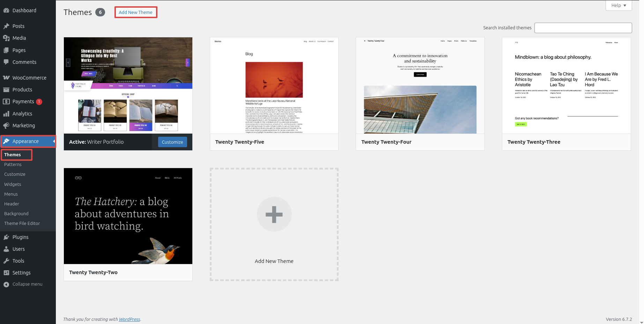
Task: Click the blue Customize button on active theme
Action: tap(172, 142)
